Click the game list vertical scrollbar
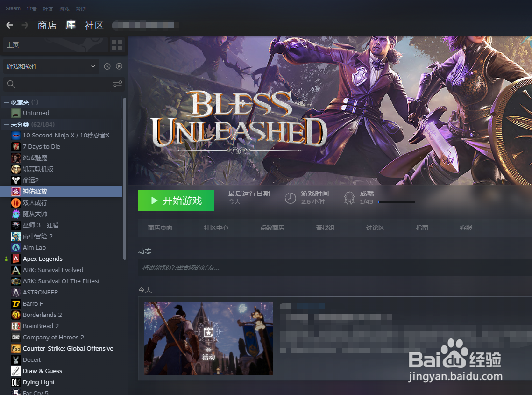Viewport: 532px width, 395px height. [125, 179]
